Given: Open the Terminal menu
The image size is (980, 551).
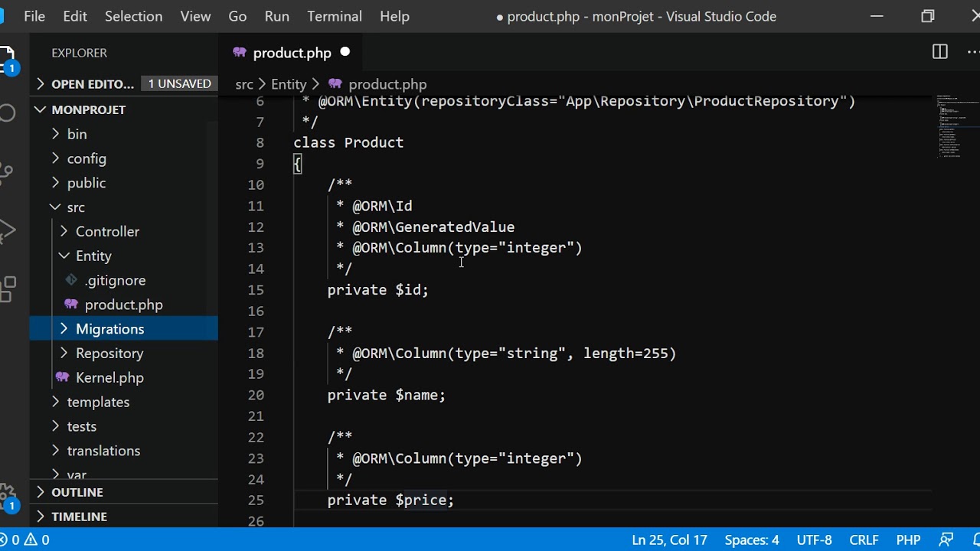Looking at the screenshot, I should (335, 16).
